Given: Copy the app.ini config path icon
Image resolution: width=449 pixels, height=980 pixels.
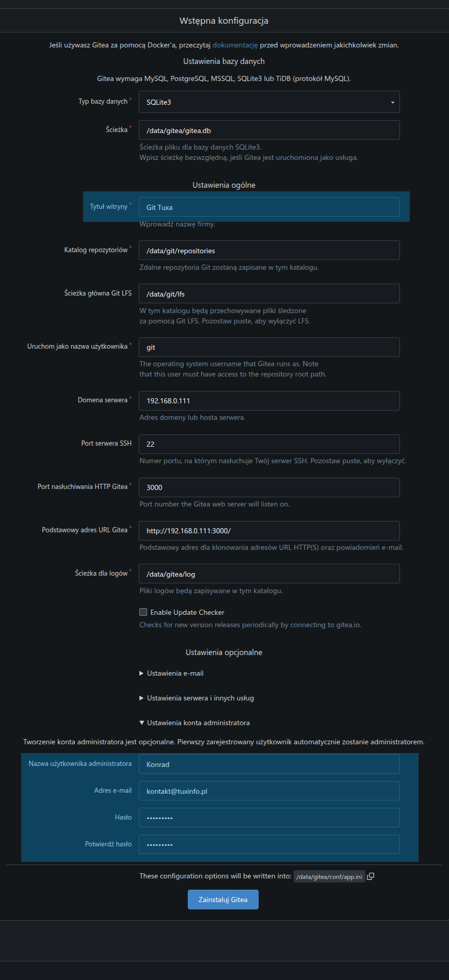Looking at the screenshot, I should coord(371,876).
